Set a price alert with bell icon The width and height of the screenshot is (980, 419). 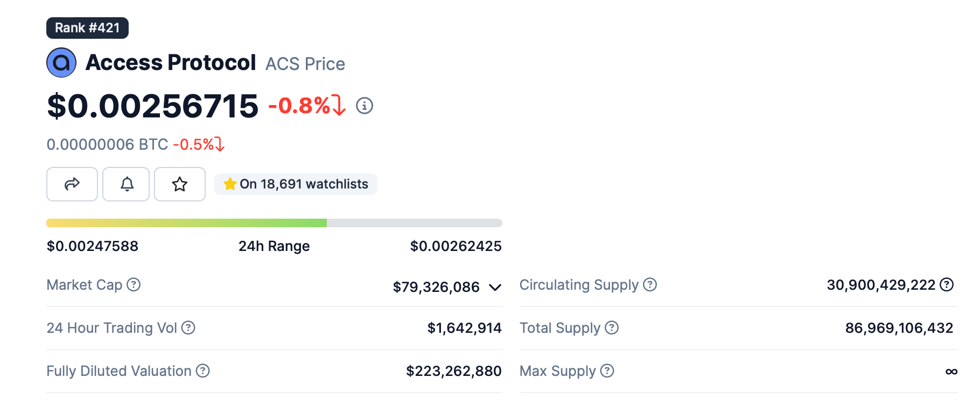click(126, 184)
